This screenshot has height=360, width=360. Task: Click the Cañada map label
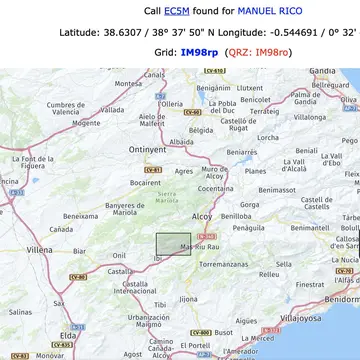(61, 229)
